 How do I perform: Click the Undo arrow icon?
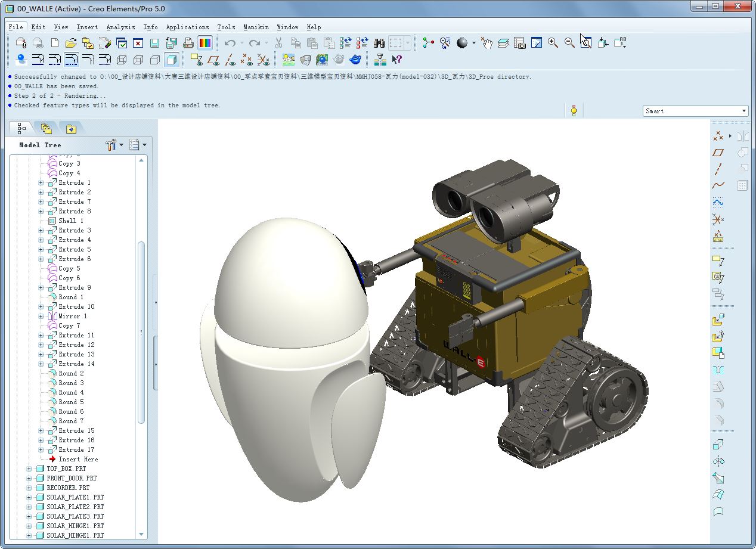point(230,43)
